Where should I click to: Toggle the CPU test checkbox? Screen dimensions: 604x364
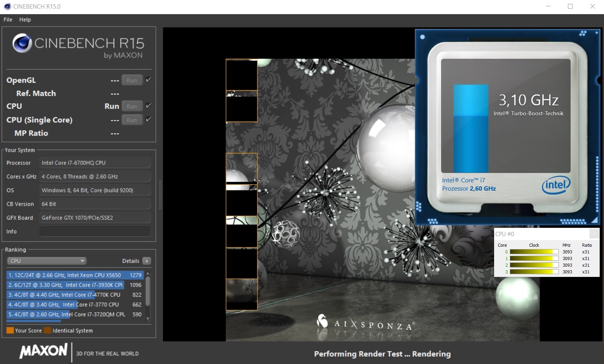pos(148,106)
